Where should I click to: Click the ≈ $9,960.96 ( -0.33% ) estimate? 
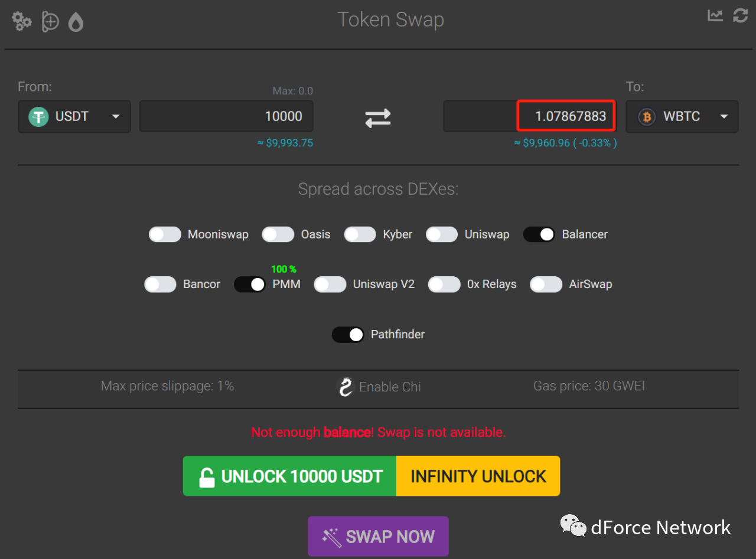click(565, 143)
